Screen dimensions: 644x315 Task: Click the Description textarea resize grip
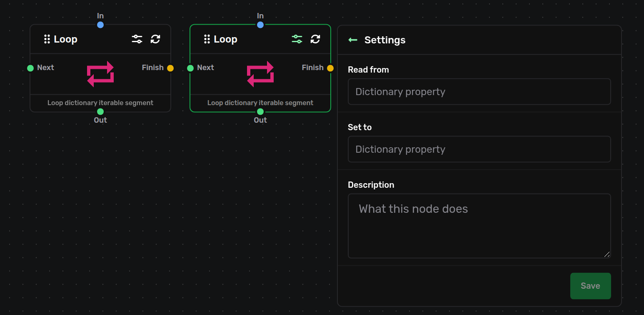coord(607,254)
